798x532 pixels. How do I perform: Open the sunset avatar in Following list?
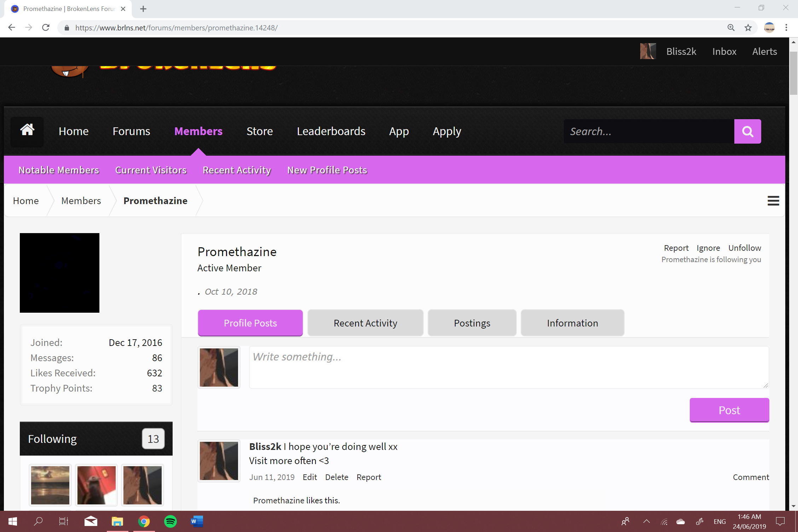click(x=50, y=485)
